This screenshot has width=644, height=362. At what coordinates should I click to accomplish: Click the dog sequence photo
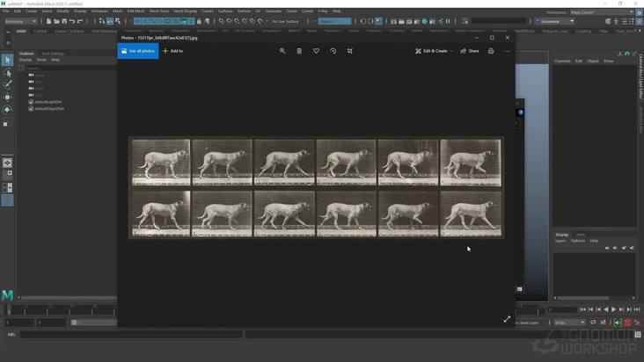[x=317, y=187]
